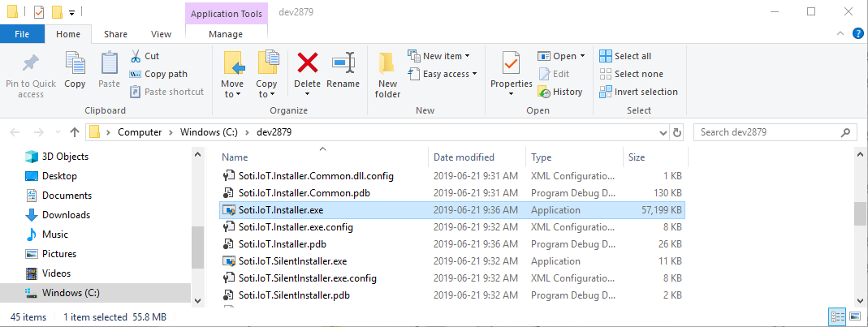The image size is (868, 327).
Task: Click the Paste clipboard icon
Action: [109, 62]
